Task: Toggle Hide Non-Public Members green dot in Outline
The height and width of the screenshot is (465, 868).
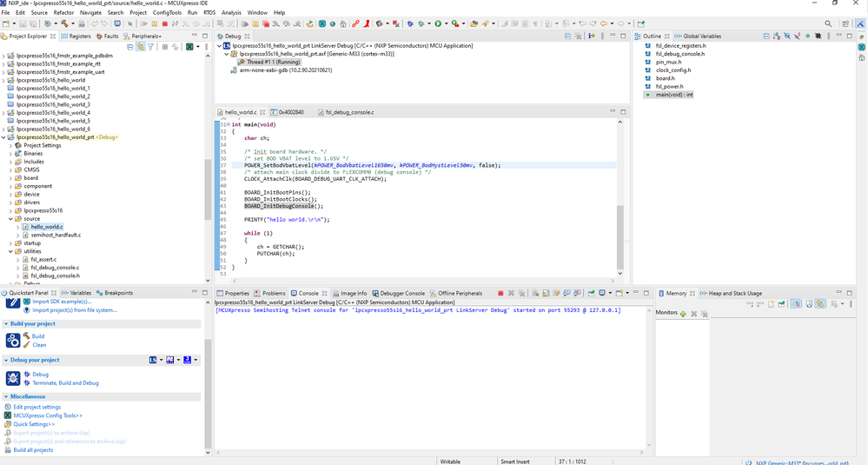Action: (x=808, y=36)
